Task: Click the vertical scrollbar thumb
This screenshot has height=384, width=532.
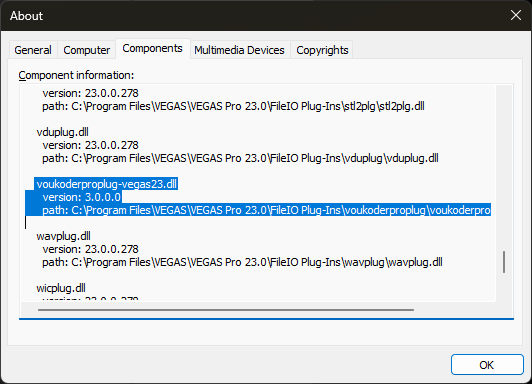Action: coord(504,262)
